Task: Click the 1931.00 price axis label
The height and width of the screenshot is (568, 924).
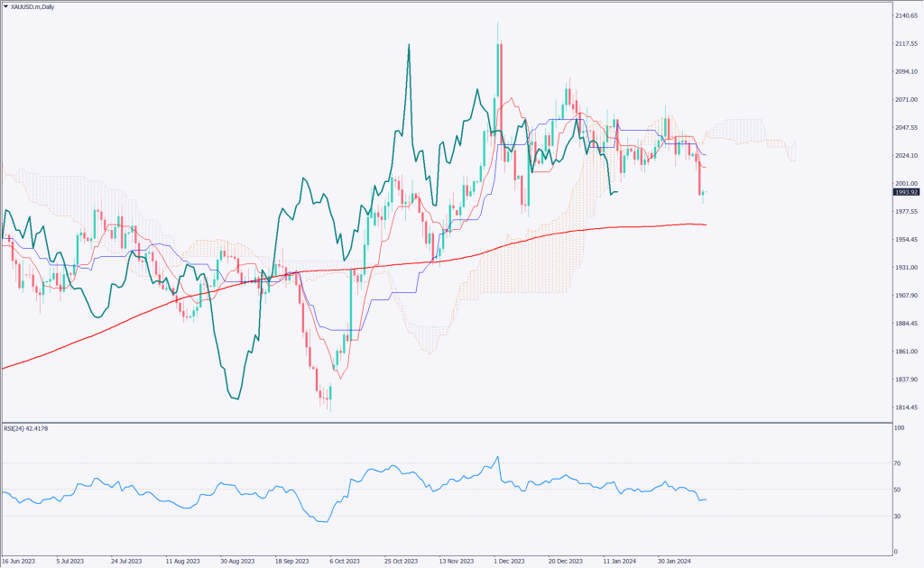Action: click(x=906, y=268)
